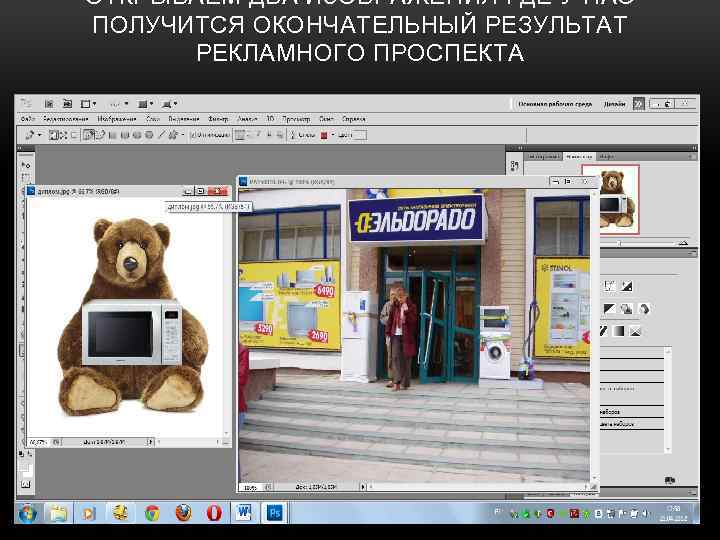
Task: Click zoom field in bear document status bar
Action: (x=39, y=442)
